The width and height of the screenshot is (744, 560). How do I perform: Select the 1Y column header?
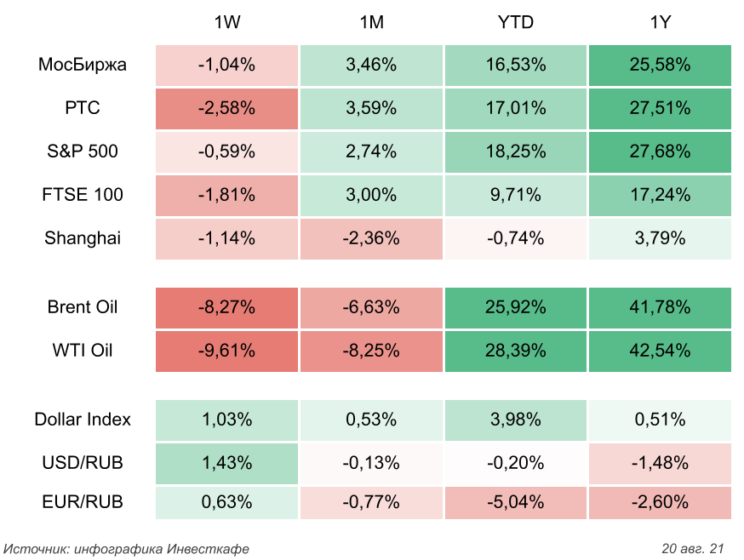[660, 23]
